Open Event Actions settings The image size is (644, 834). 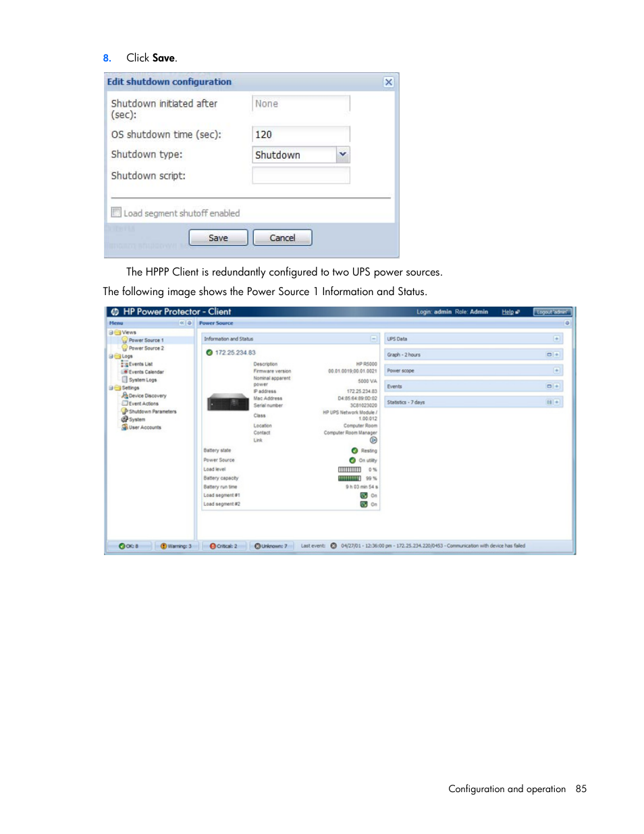143,404
